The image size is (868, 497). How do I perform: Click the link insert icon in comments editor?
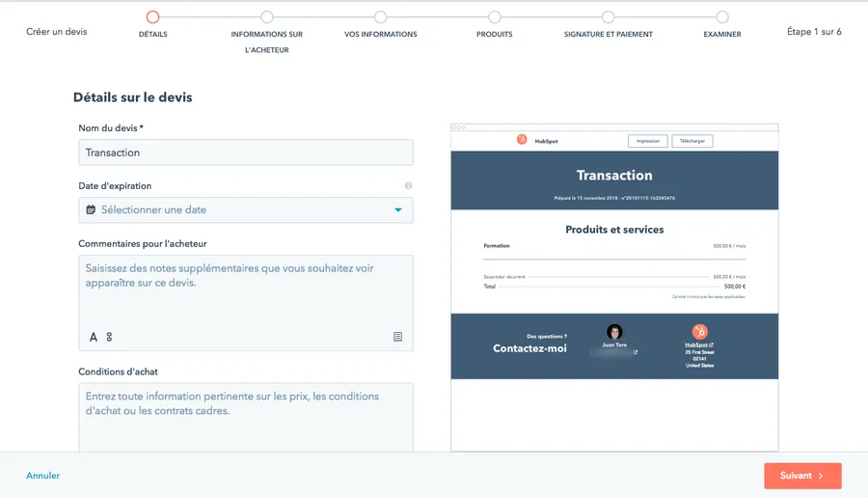[109, 337]
